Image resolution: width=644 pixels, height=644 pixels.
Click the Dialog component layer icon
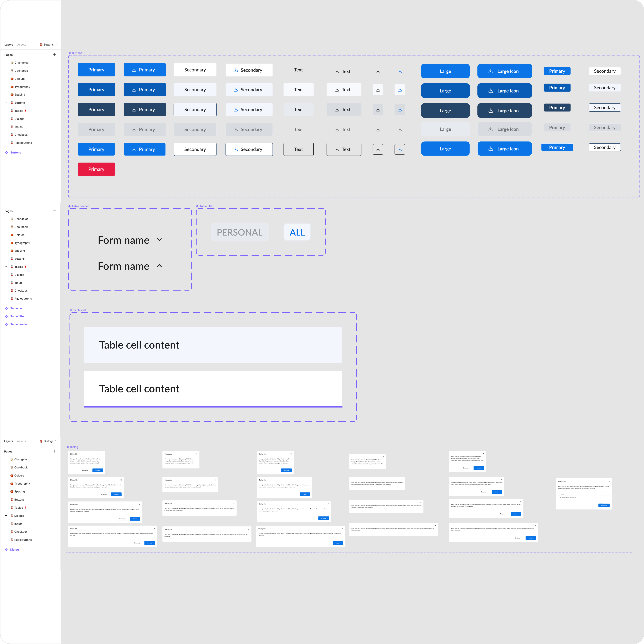pos(6,550)
